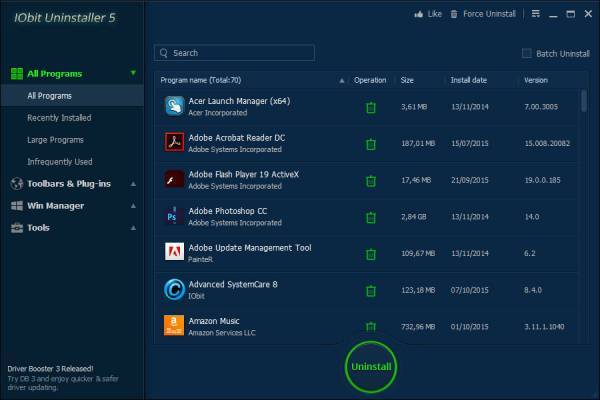
Task: Click the thumbs-up Like icon
Action: 419,14
